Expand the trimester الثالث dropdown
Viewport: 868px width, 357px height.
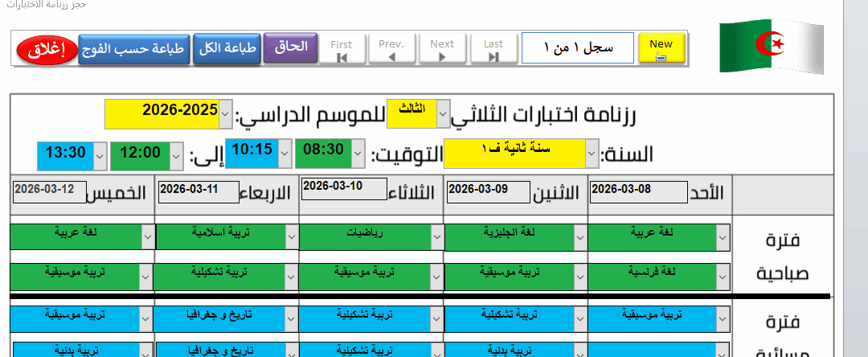pos(443,114)
